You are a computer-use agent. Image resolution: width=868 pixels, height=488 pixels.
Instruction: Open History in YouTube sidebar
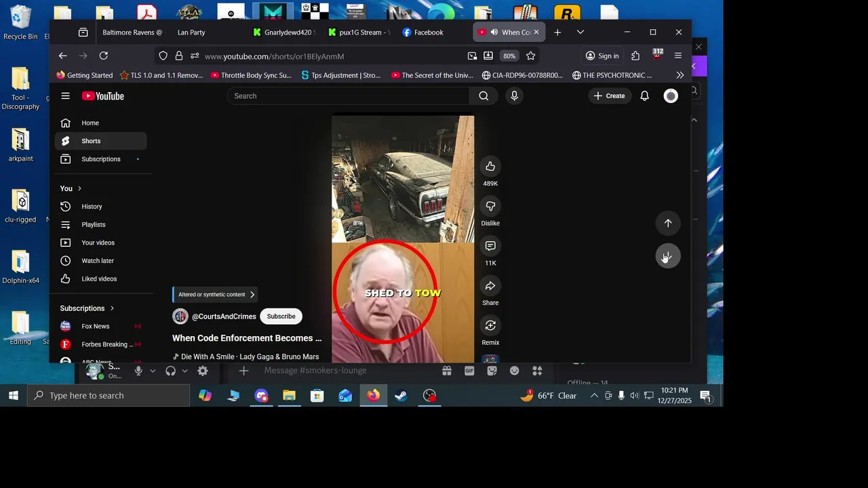pyautogui.click(x=101, y=207)
